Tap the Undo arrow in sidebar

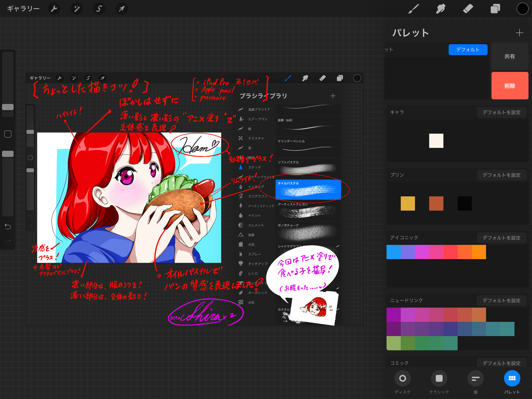click(x=8, y=226)
